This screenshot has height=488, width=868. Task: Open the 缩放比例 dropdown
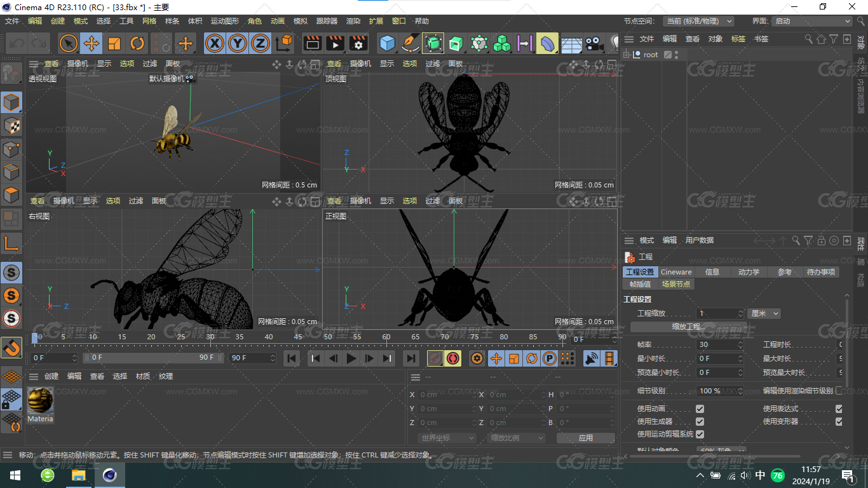tap(517, 438)
